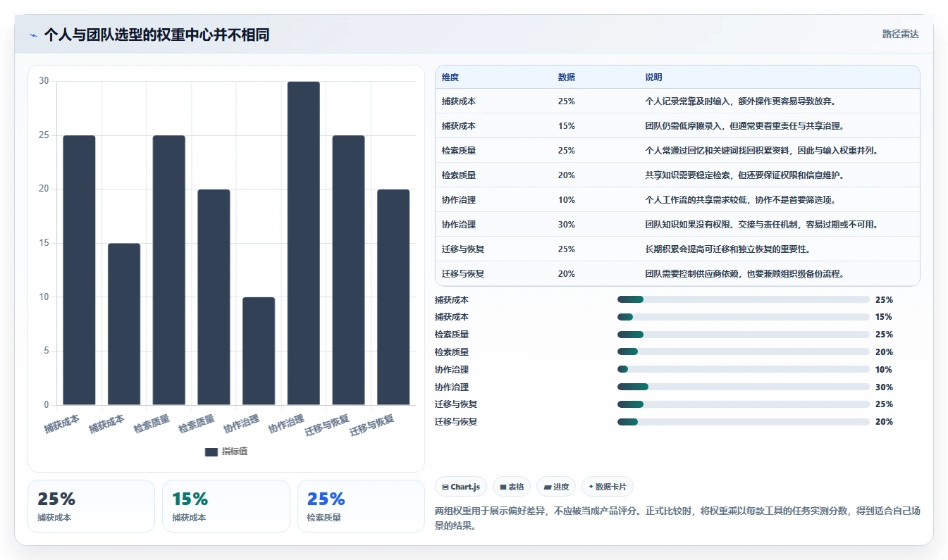Click the 检索质量 20% progress bar
The image size is (948, 560).
coord(743,351)
